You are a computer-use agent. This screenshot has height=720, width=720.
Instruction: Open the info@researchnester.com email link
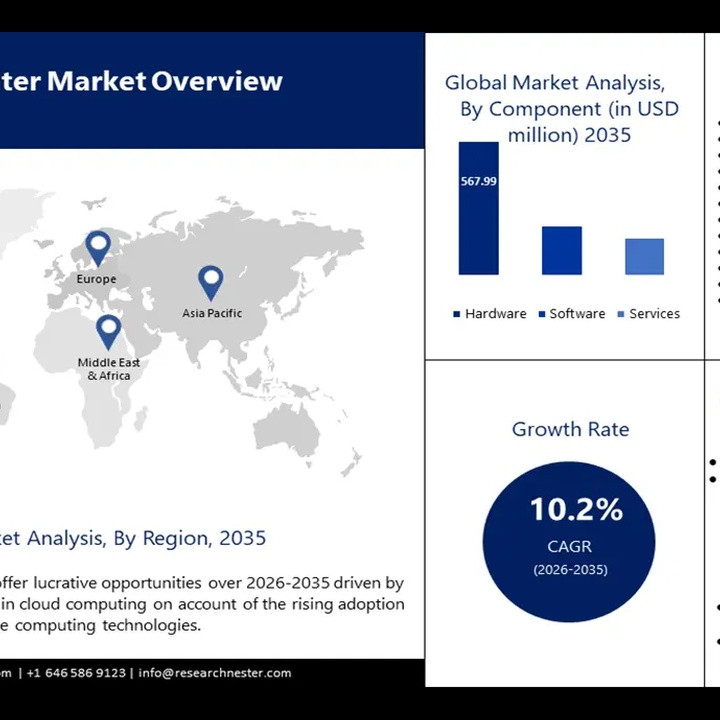coord(215,673)
